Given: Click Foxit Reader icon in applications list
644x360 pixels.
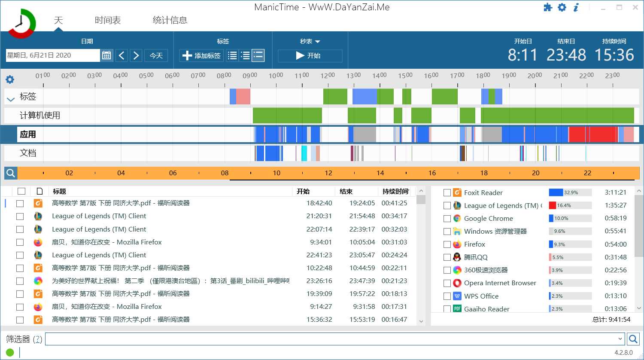Looking at the screenshot, I should pos(457,192).
